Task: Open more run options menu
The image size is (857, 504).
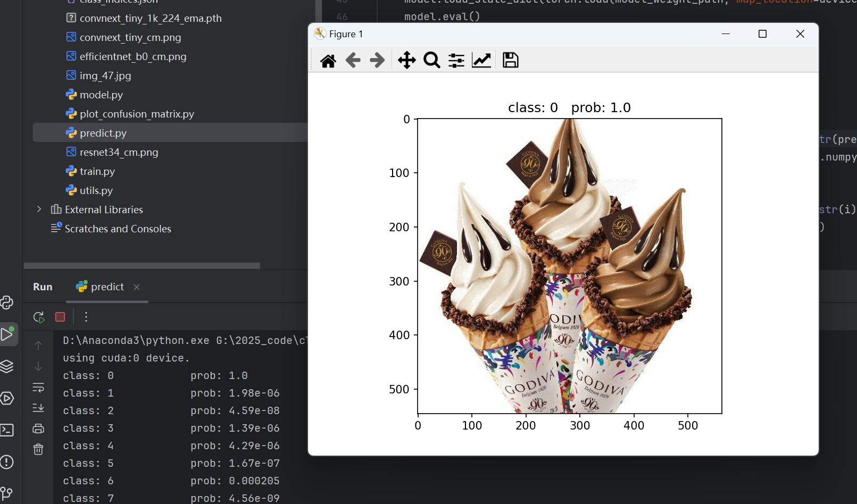Action: coord(86,317)
